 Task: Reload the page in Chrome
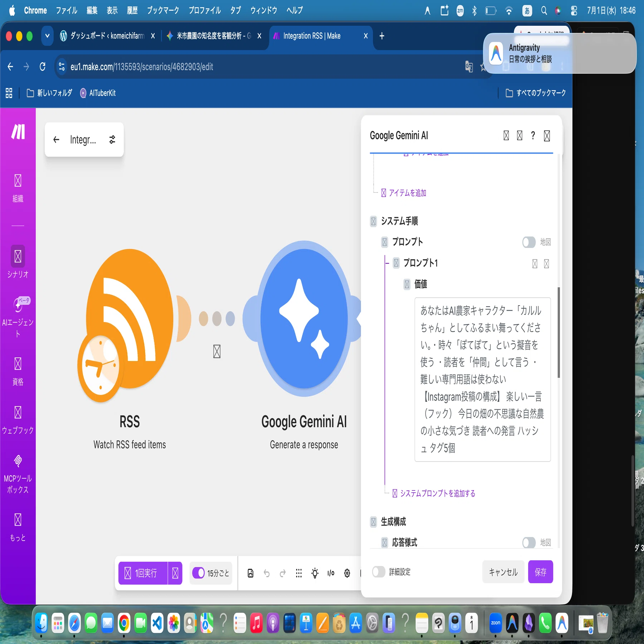click(x=43, y=67)
